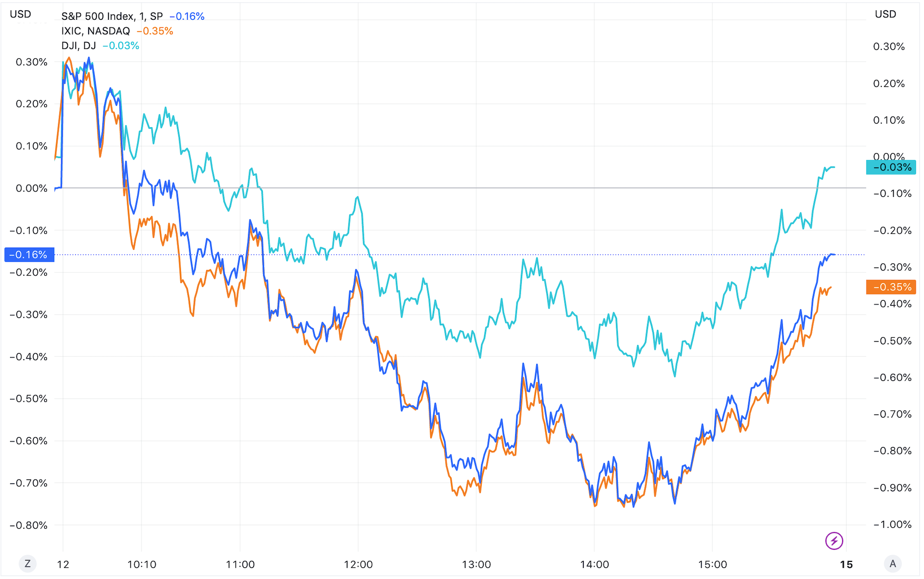
Task: Click the purple lightning bolt icon
Action: click(x=834, y=541)
